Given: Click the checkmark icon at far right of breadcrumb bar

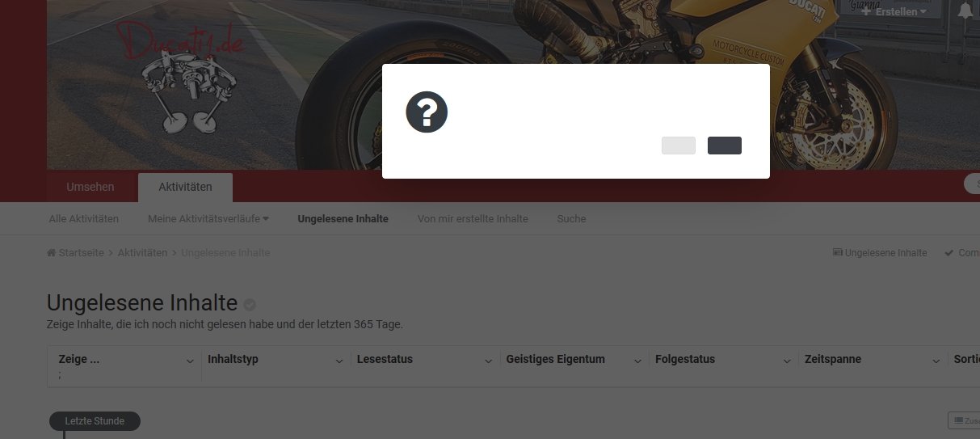Looking at the screenshot, I should [x=948, y=253].
